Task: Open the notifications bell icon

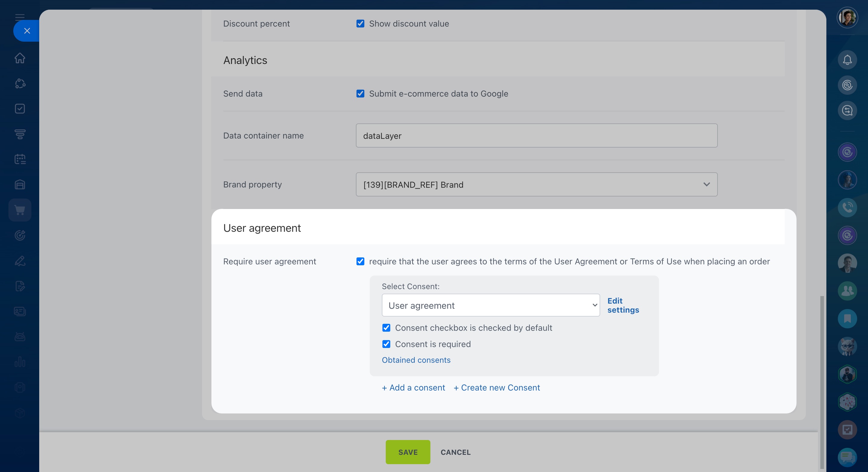Action: [x=847, y=60]
